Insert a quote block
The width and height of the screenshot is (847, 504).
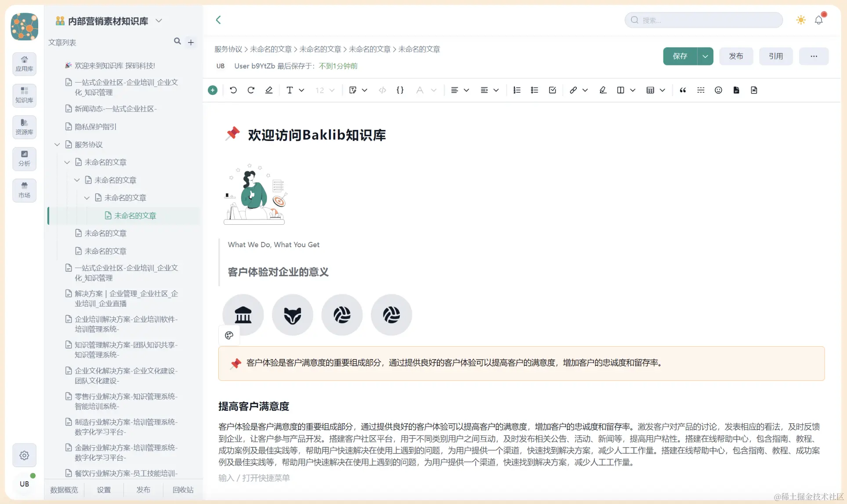pyautogui.click(x=683, y=90)
